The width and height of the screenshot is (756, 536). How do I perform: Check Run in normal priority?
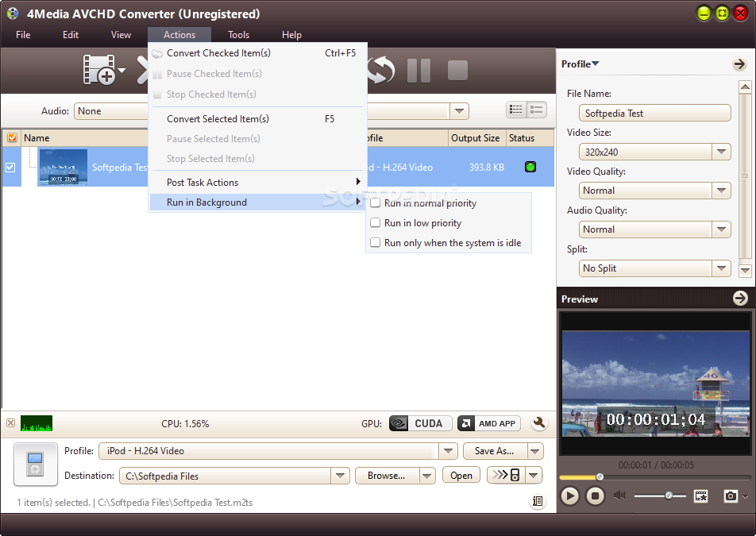point(375,203)
